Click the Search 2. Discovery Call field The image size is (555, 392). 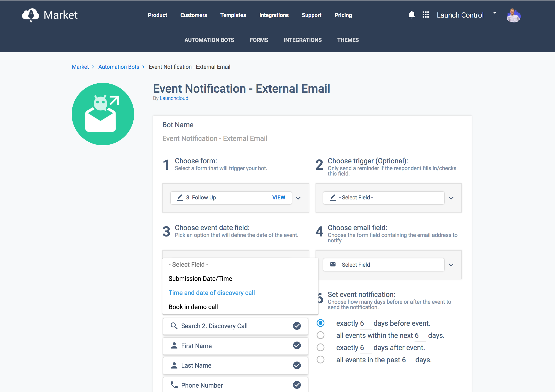pyautogui.click(x=235, y=326)
